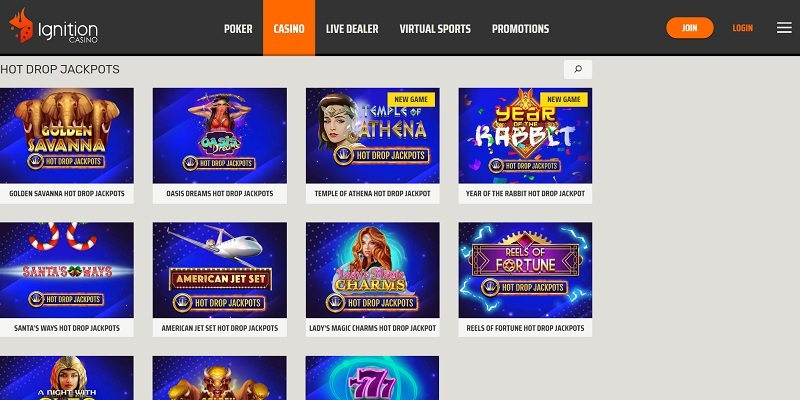Open the American Jet Set game thumbnail
Screen dimensions: 800x400
pos(219,270)
